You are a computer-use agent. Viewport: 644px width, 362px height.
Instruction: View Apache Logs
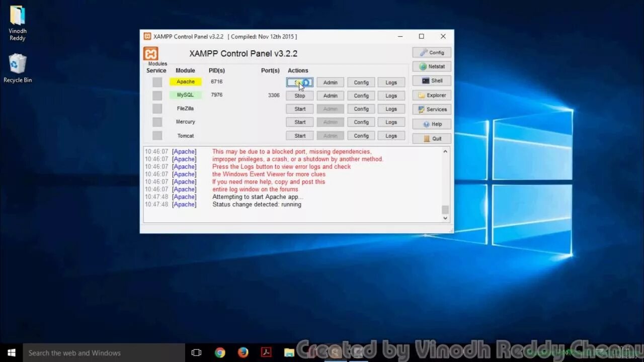391,82
